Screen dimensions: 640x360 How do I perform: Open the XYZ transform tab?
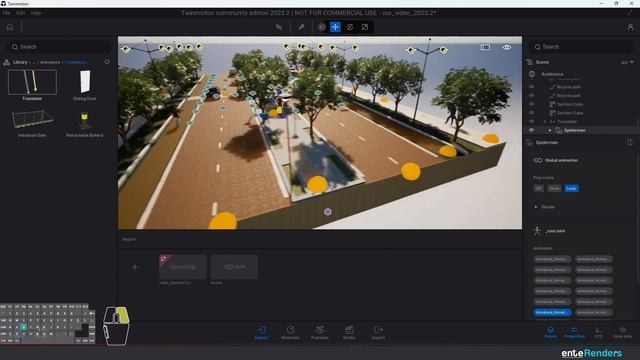click(598, 332)
